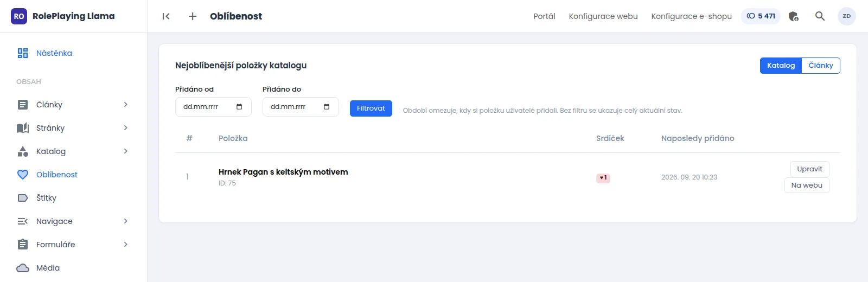Screen dimensions: 868x282
Task: Open search magnifier icon
Action: (x=820, y=16)
